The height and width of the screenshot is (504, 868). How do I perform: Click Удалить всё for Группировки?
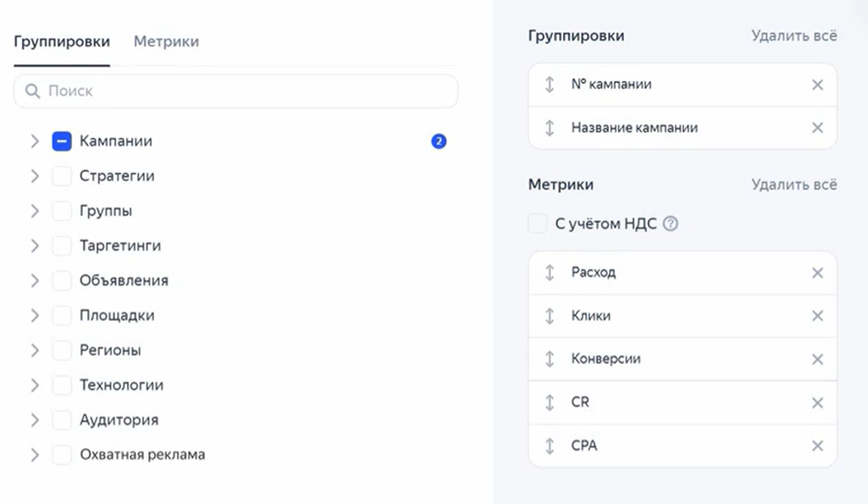click(x=793, y=36)
